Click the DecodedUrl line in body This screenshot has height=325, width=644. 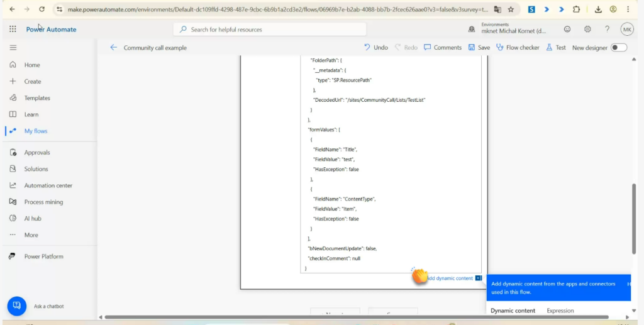tap(369, 100)
